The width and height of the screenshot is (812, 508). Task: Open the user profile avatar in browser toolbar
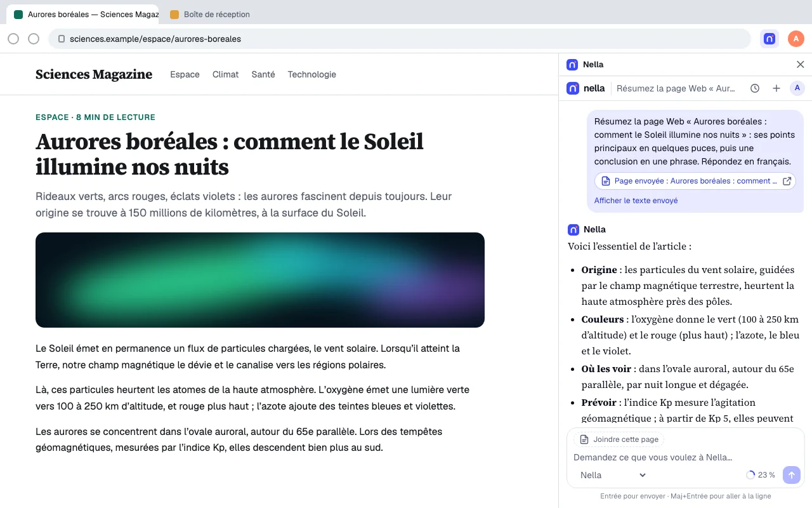pos(796,39)
